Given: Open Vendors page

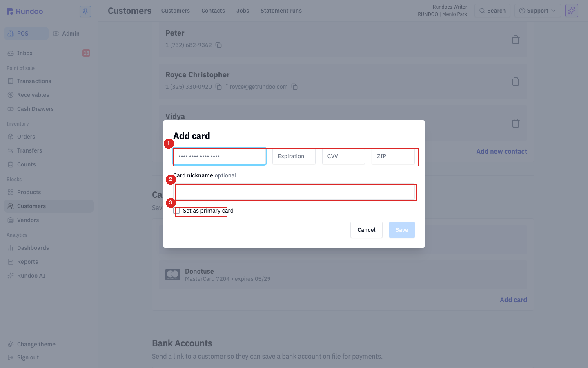Looking at the screenshot, I should click(x=49, y=220).
